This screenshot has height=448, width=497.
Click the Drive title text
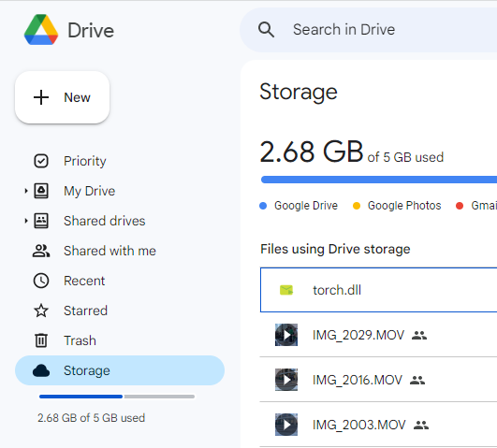[91, 31]
